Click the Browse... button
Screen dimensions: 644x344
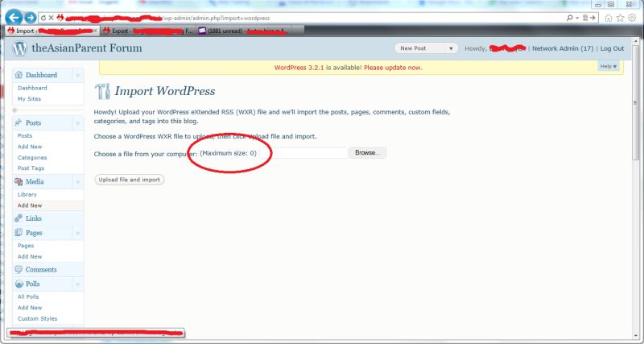(x=367, y=152)
